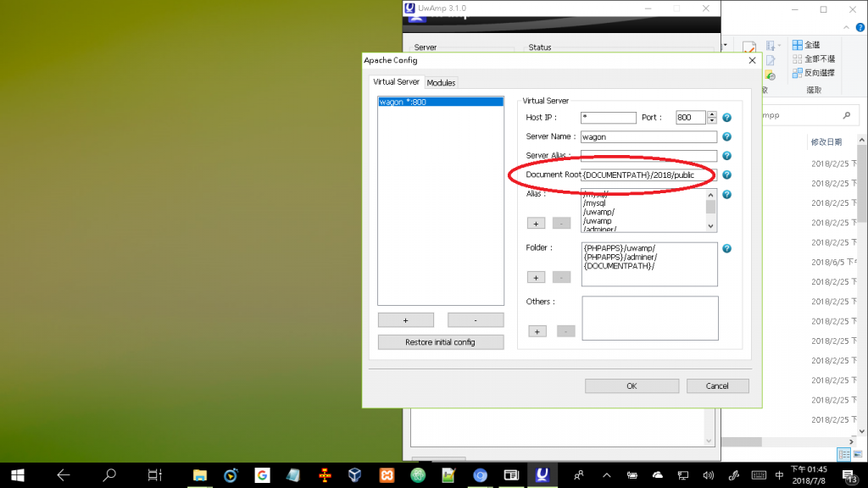Open touch keyboard tray icon
The image size is (868, 488).
click(759, 475)
